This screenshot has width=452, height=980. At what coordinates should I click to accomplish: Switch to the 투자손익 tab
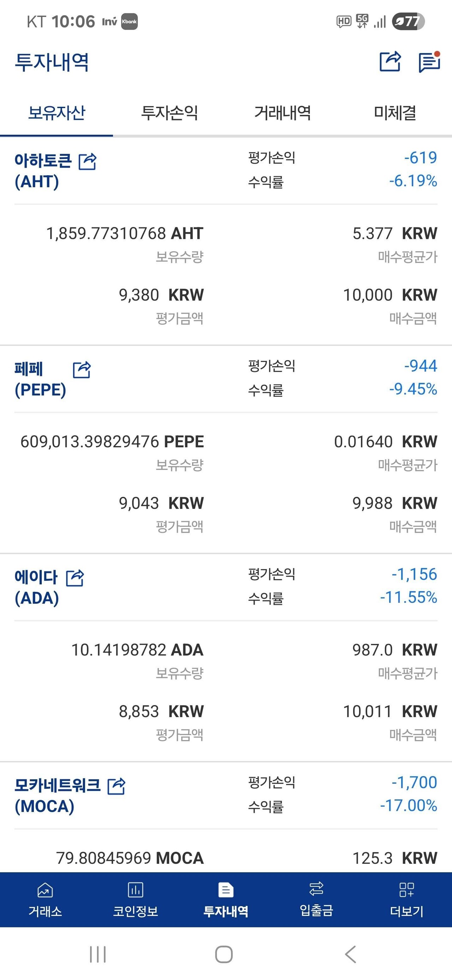point(169,113)
